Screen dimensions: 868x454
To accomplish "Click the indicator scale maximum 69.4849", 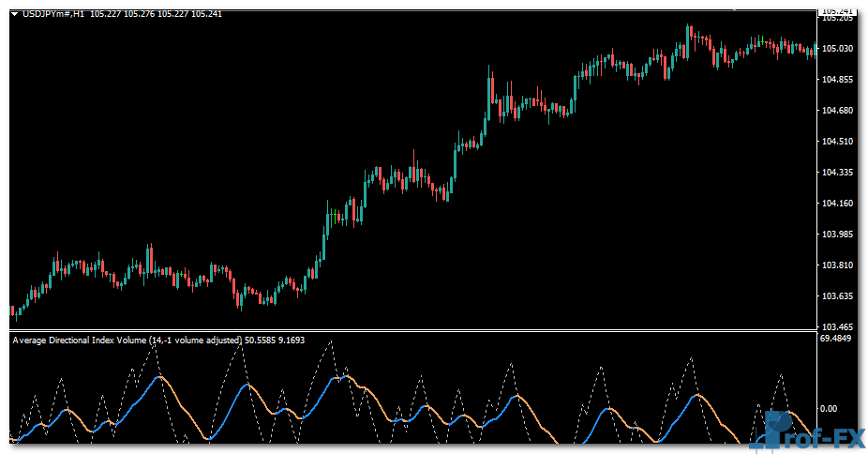I will [x=836, y=338].
